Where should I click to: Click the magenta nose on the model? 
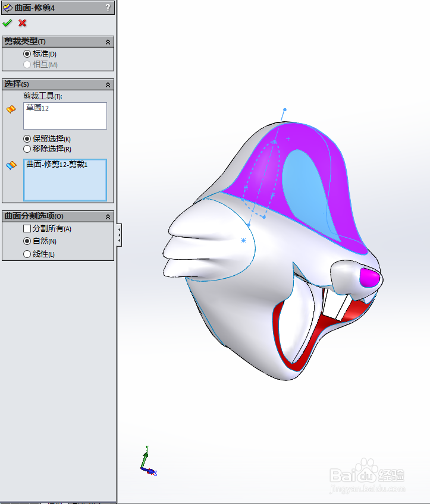coord(369,277)
